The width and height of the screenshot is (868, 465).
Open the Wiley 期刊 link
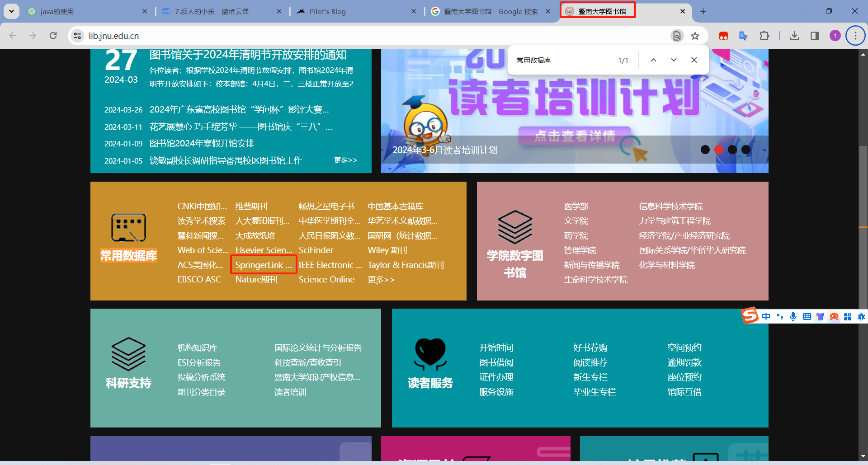pyautogui.click(x=387, y=250)
